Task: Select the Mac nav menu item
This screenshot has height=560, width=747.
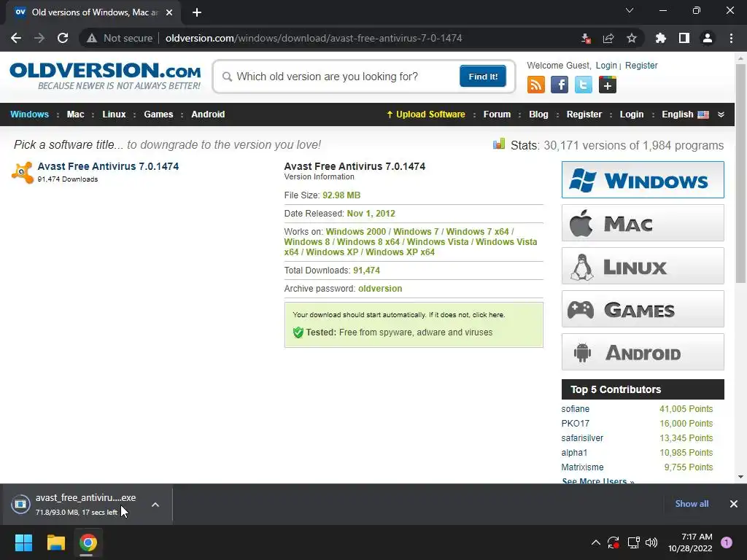Action: pyautogui.click(x=75, y=114)
